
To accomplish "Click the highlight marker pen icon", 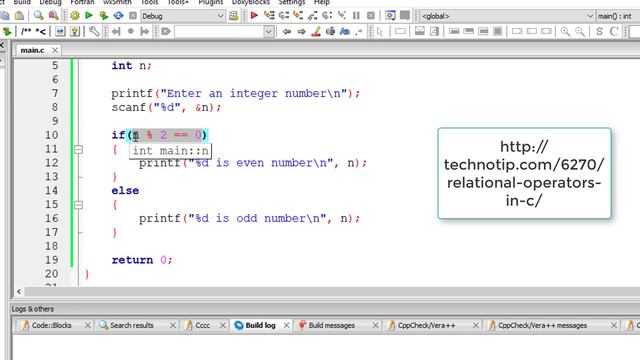I will tap(316, 31).
